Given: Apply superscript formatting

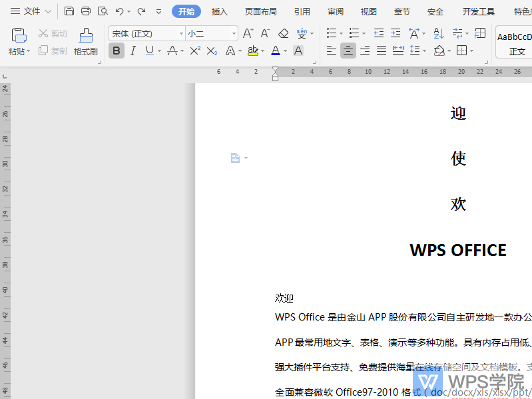Looking at the screenshot, I should (195, 51).
